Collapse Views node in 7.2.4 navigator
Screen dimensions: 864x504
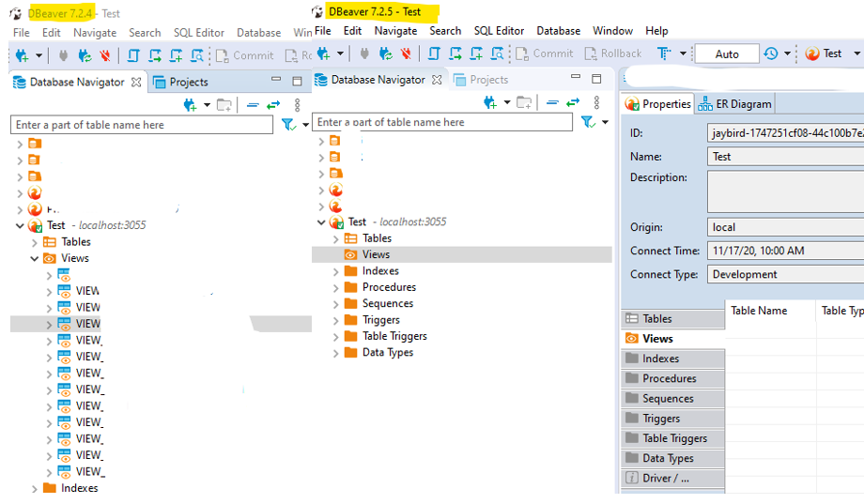click(x=34, y=258)
